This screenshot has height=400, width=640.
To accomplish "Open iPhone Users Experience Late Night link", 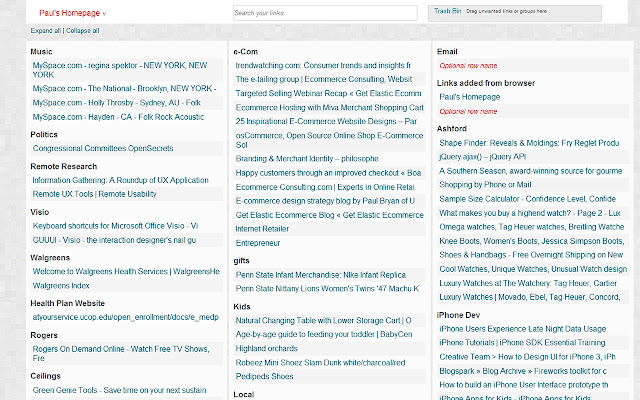I will [x=522, y=329].
